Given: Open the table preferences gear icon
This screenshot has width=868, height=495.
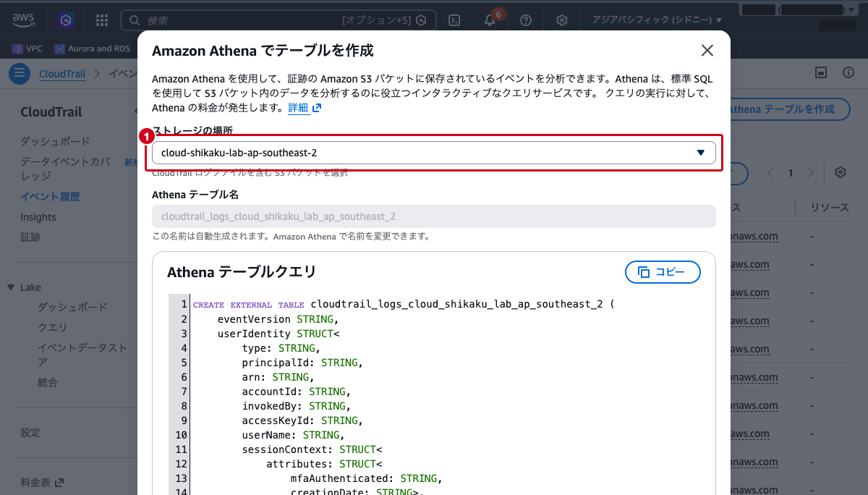Looking at the screenshot, I should pyautogui.click(x=840, y=173).
